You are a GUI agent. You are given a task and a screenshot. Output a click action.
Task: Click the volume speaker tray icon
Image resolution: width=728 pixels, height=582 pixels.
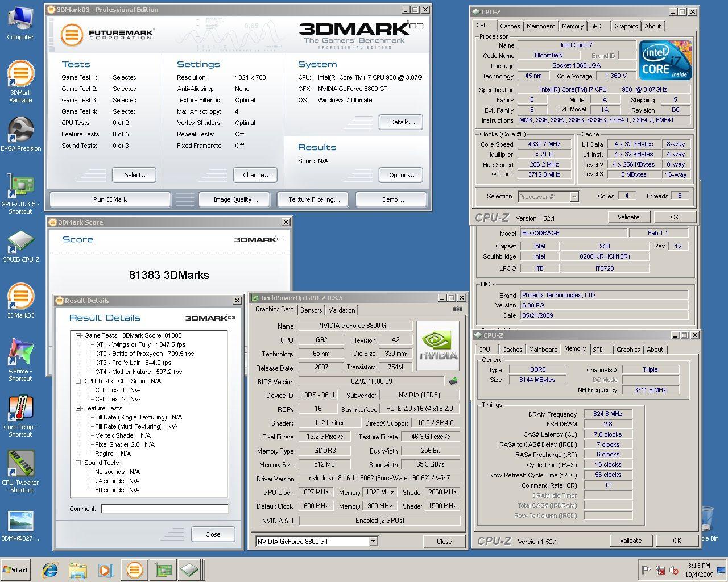pyautogui.click(x=673, y=570)
